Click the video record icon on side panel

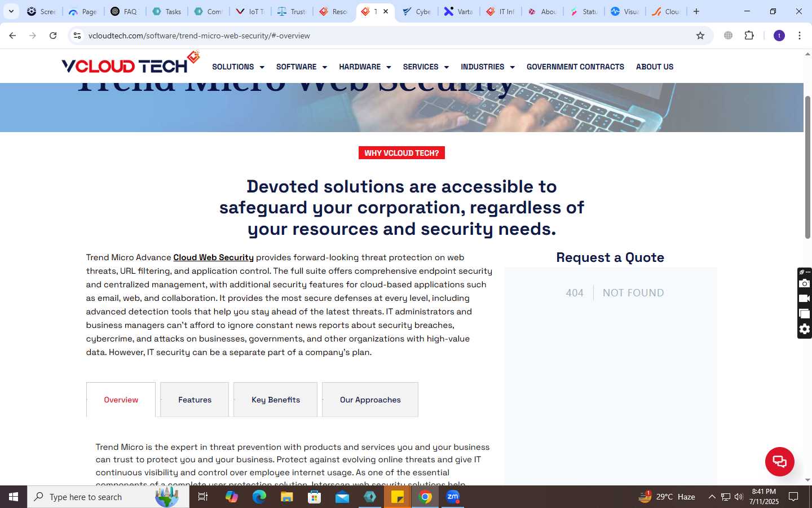click(x=805, y=299)
